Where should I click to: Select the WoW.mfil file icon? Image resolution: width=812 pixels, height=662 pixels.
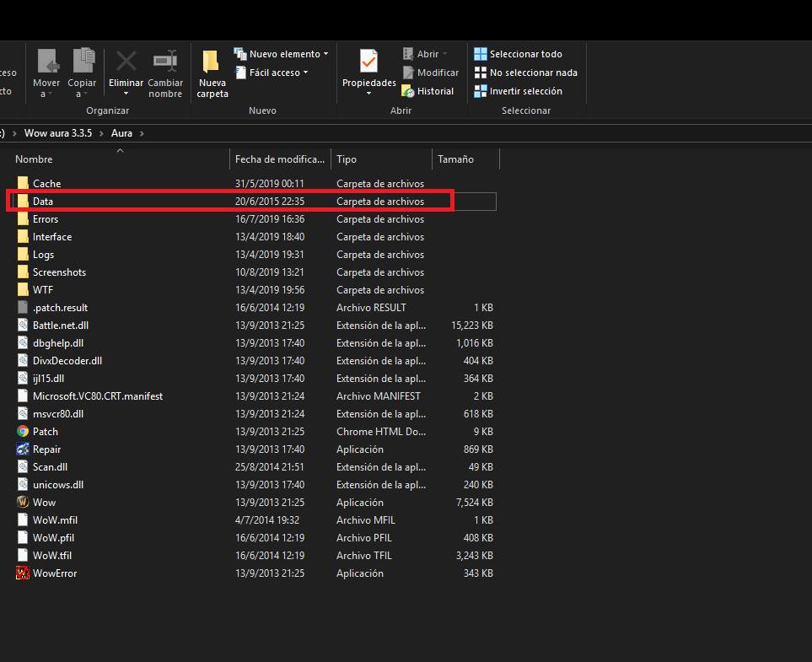(23, 520)
